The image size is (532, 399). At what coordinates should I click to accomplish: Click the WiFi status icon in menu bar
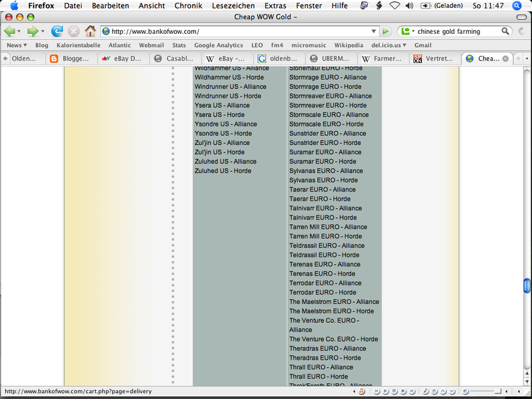click(394, 6)
